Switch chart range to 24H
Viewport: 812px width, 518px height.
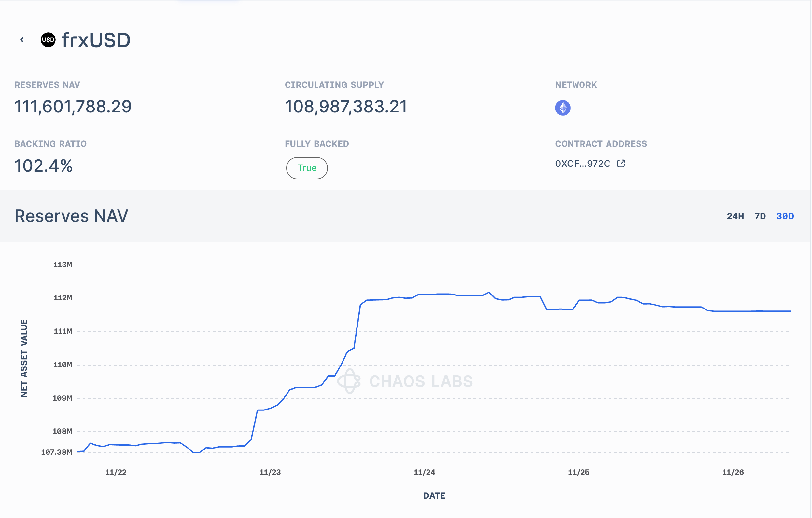(x=735, y=216)
